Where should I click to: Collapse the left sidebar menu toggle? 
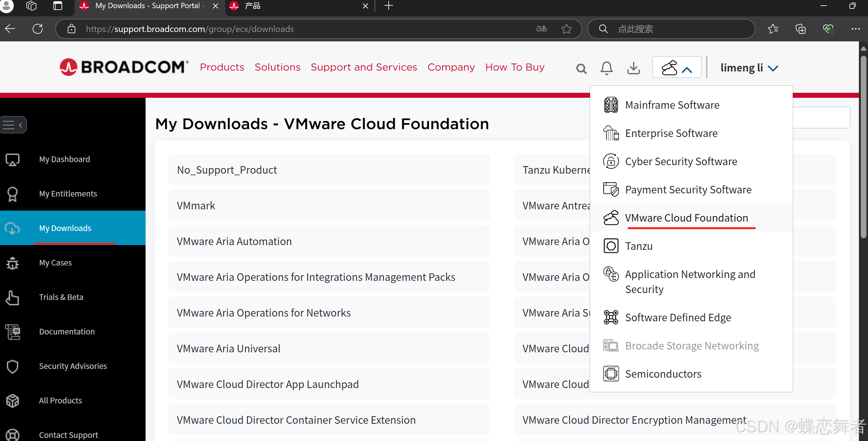[13, 125]
